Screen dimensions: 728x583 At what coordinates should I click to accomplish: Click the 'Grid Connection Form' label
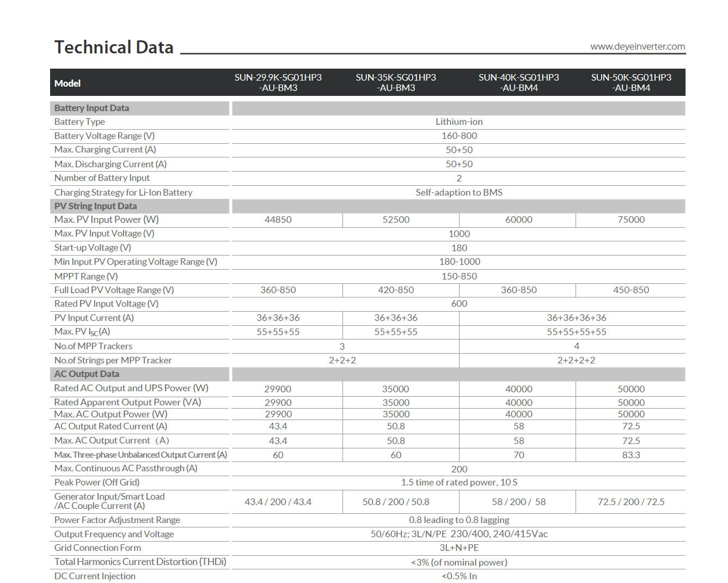[97, 548]
